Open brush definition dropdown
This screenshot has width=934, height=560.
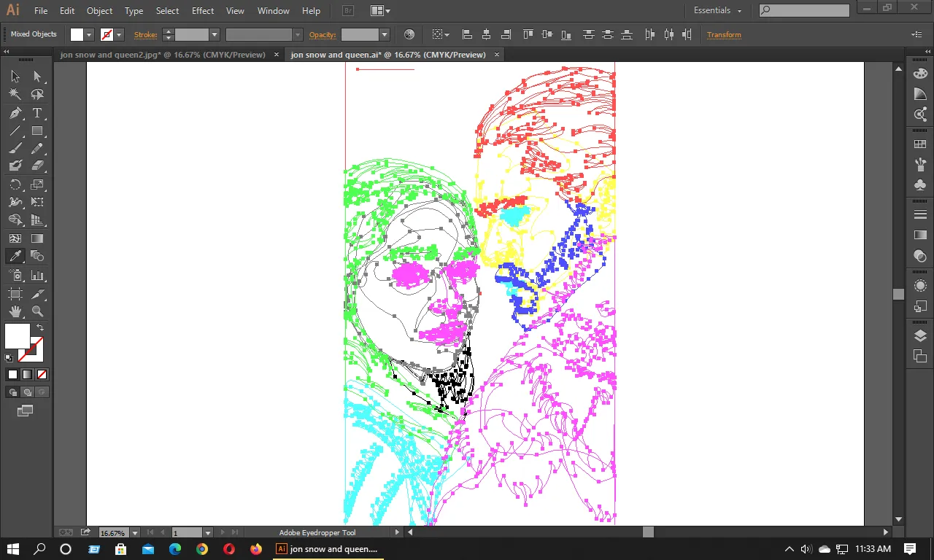297,34
